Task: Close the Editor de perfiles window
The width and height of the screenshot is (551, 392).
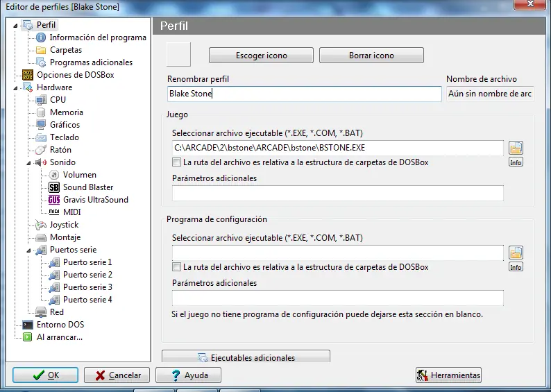Action: (530, 4)
